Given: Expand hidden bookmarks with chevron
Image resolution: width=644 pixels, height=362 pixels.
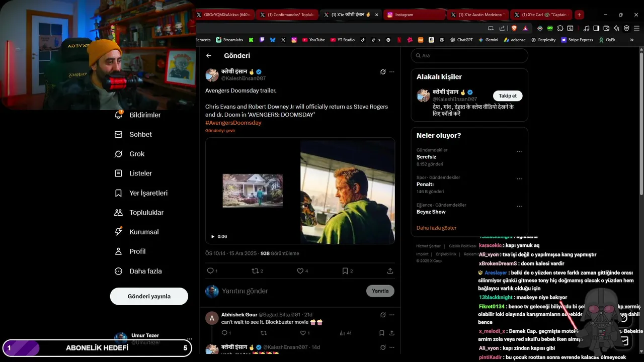Looking at the screenshot, I should click(x=632, y=40).
